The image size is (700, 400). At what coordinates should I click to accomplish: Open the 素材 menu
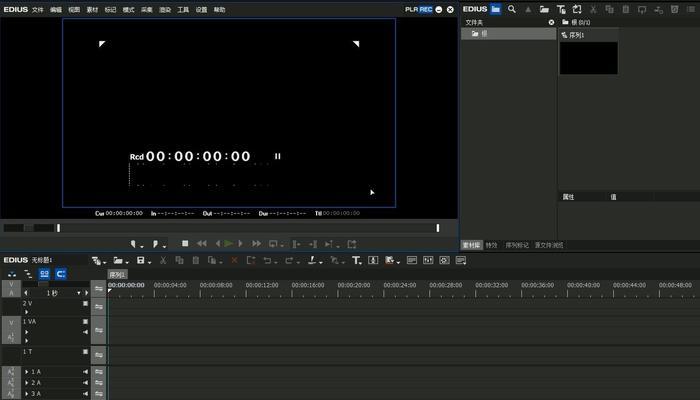pos(92,9)
